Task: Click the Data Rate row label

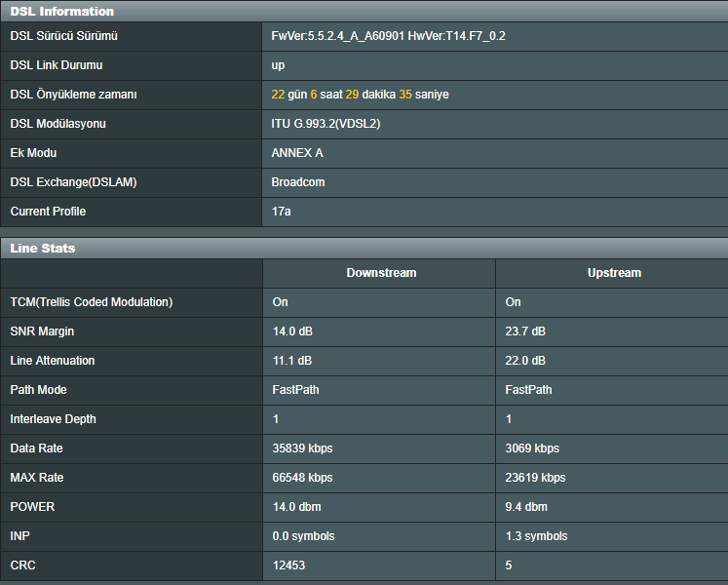Action: tap(37, 448)
